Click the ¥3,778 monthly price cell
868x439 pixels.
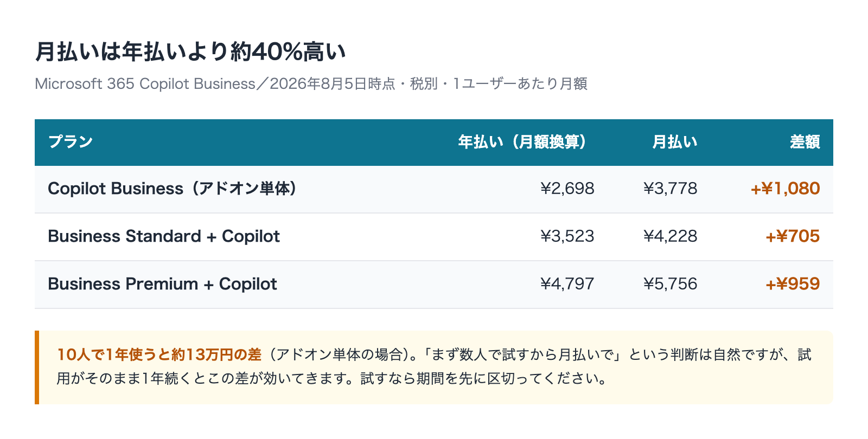pyautogui.click(x=671, y=189)
